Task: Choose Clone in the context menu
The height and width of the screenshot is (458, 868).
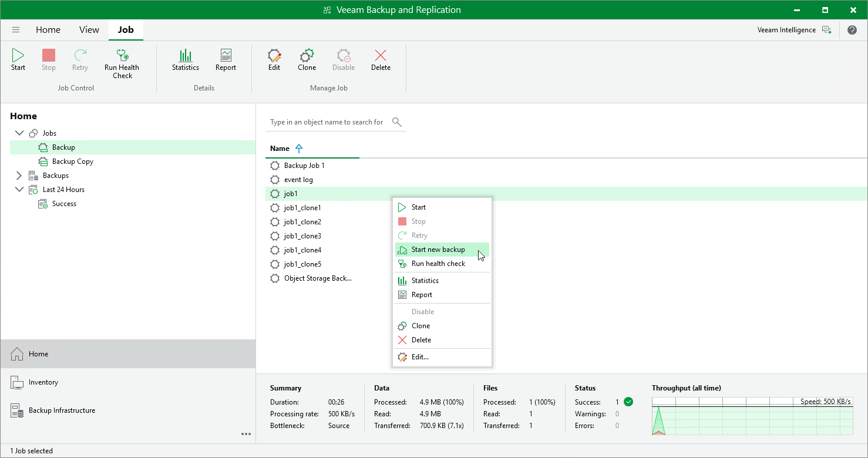Action: click(442, 326)
